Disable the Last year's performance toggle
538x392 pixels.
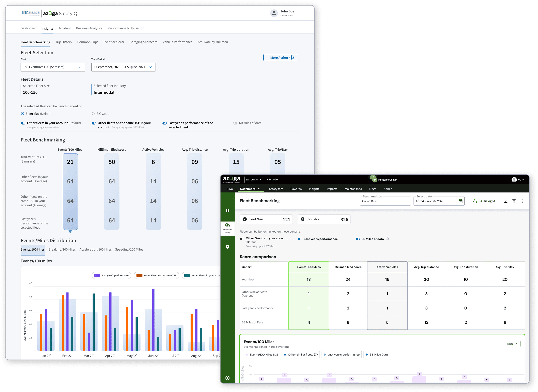(300, 239)
